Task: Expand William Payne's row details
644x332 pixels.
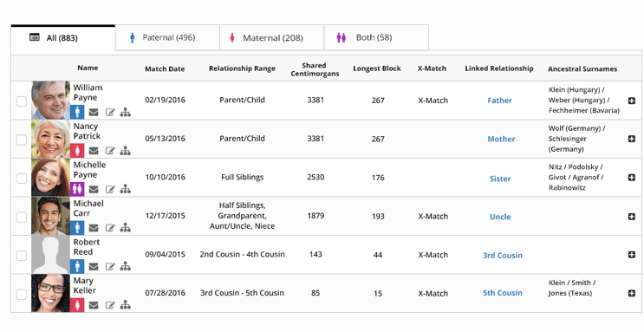Action: click(632, 101)
